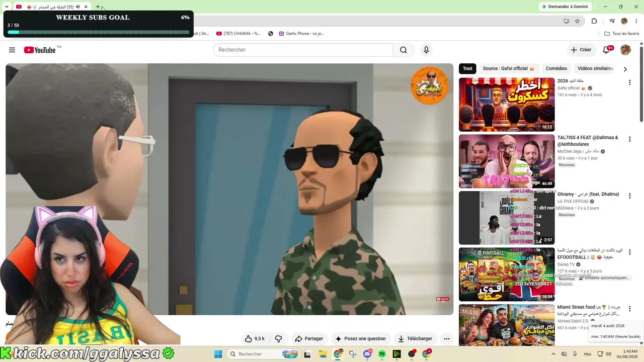The width and height of the screenshot is (644, 362).
Task: Focus the YouTube Rechercher search field
Action: point(303,50)
